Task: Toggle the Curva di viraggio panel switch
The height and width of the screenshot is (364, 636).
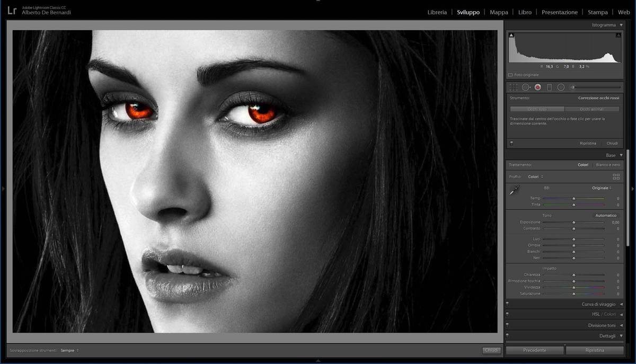Action: [x=507, y=304]
